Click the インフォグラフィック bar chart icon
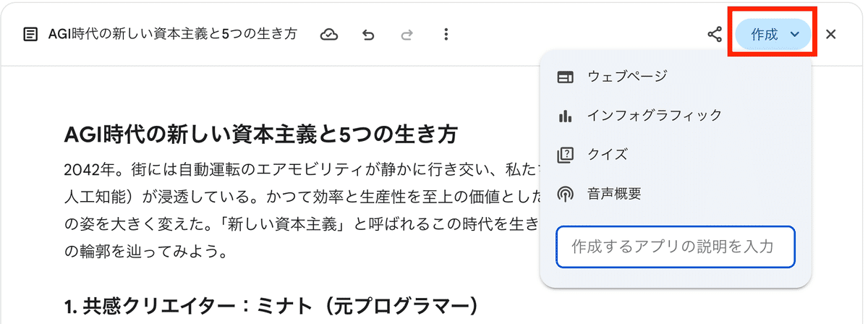Viewport: 868px width, 324px height. click(x=566, y=116)
